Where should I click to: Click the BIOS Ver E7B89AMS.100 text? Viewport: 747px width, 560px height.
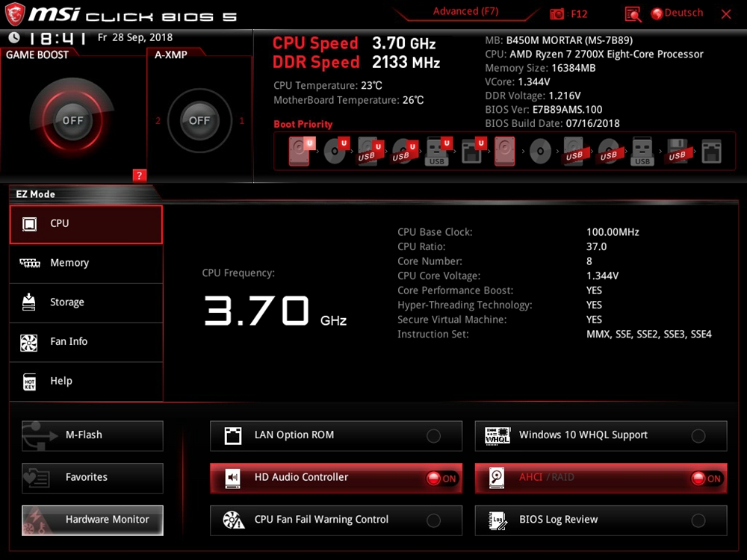click(544, 110)
